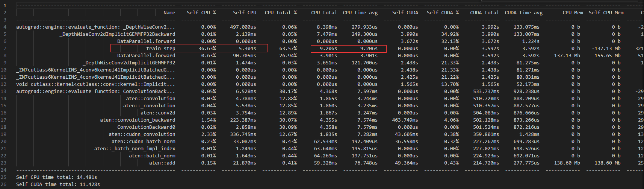
Task: Click the 36.63% value in train_step row
Action: coord(207,48)
